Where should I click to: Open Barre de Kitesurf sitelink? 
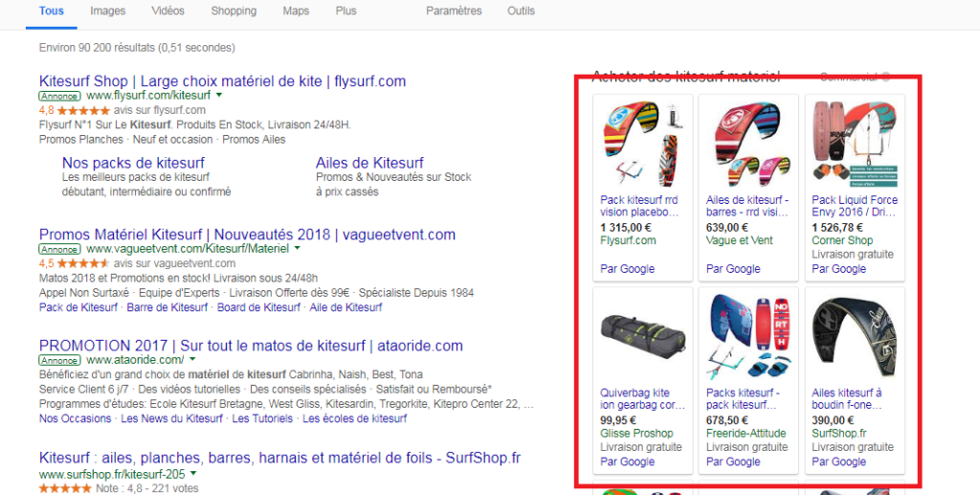[167, 307]
